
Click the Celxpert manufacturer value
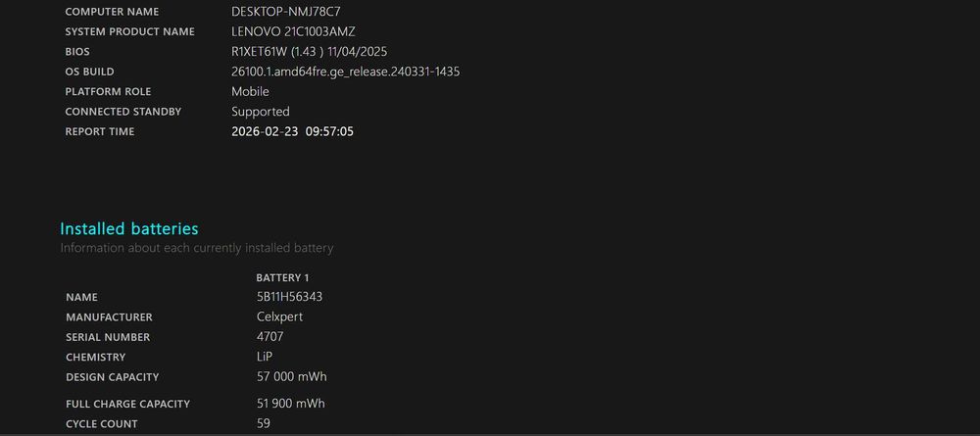[x=278, y=316]
